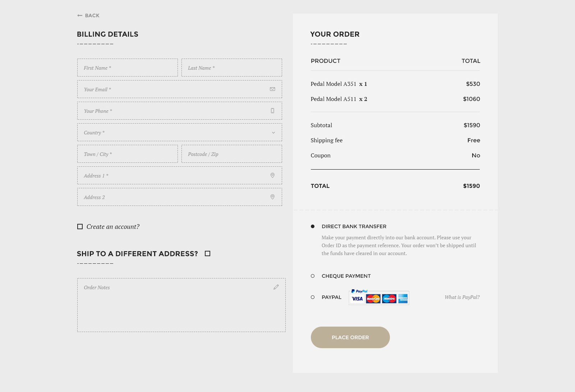Click the back arrow icon
The image size is (575, 392).
point(80,15)
